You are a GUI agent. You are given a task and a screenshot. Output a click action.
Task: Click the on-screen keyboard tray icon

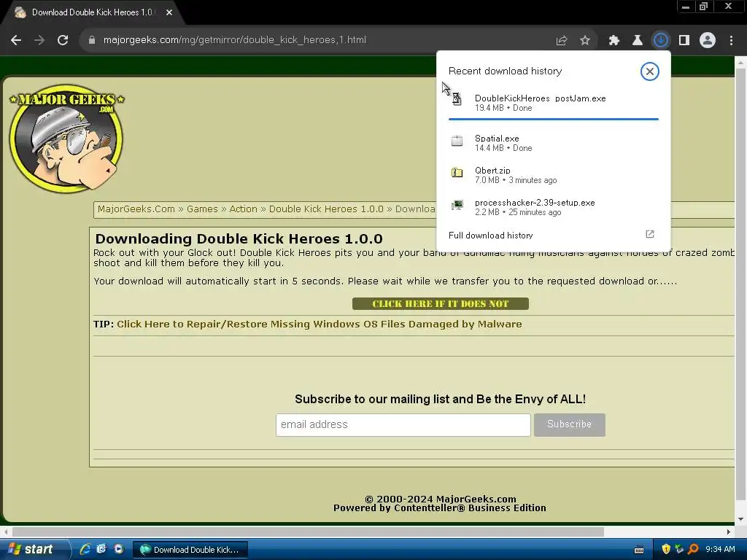click(x=639, y=550)
